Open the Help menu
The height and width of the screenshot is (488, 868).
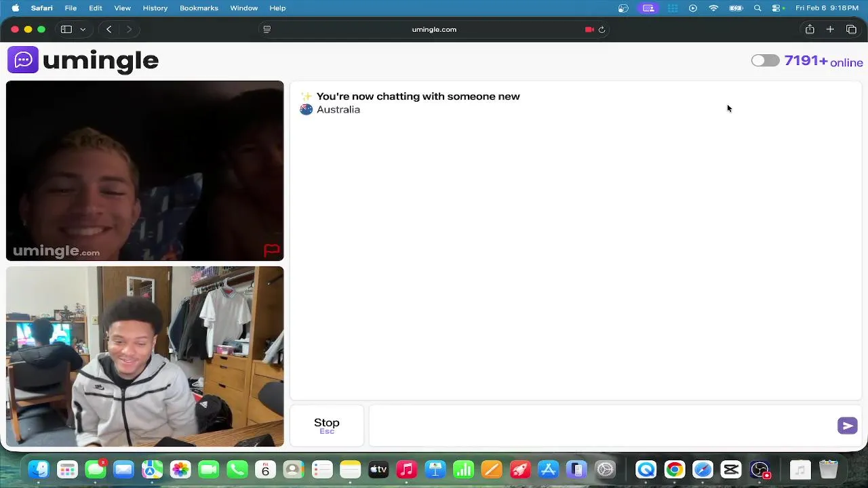coord(277,8)
